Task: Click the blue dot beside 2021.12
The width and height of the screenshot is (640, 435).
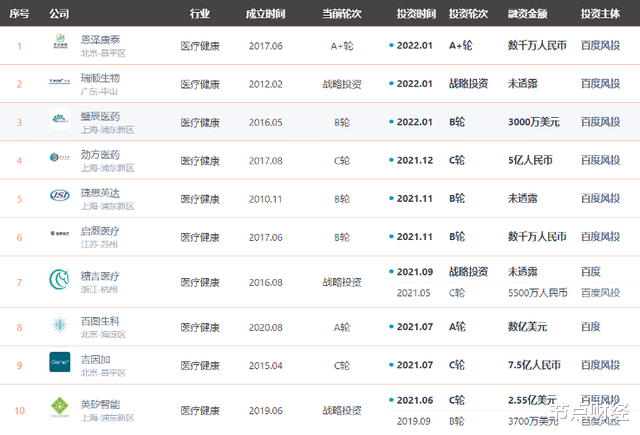Action: pyautogui.click(x=391, y=160)
